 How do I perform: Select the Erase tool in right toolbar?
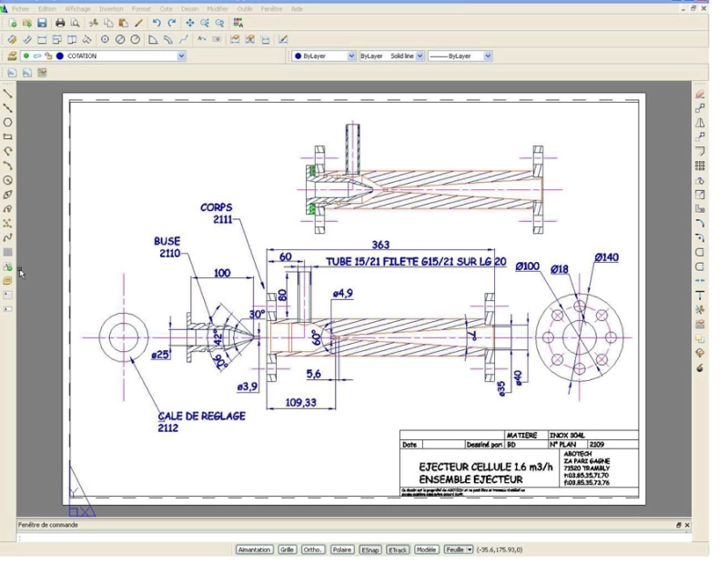tap(700, 95)
